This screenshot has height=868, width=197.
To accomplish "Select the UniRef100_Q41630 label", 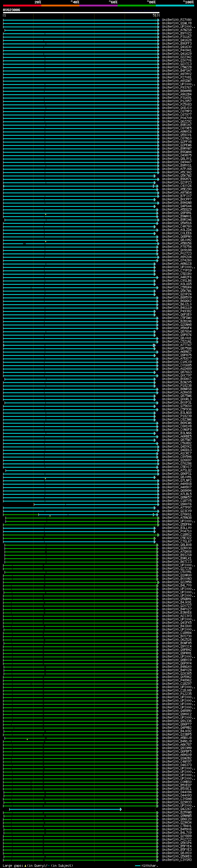I will (x=176, y=47).
